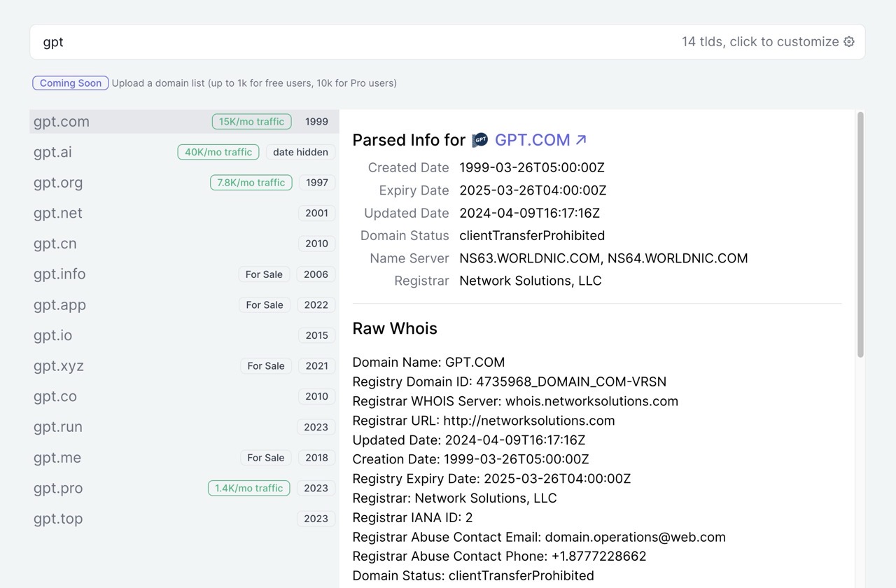Click the date hidden tag on gpt.ai
The height and width of the screenshot is (588, 896).
tap(300, 152)
